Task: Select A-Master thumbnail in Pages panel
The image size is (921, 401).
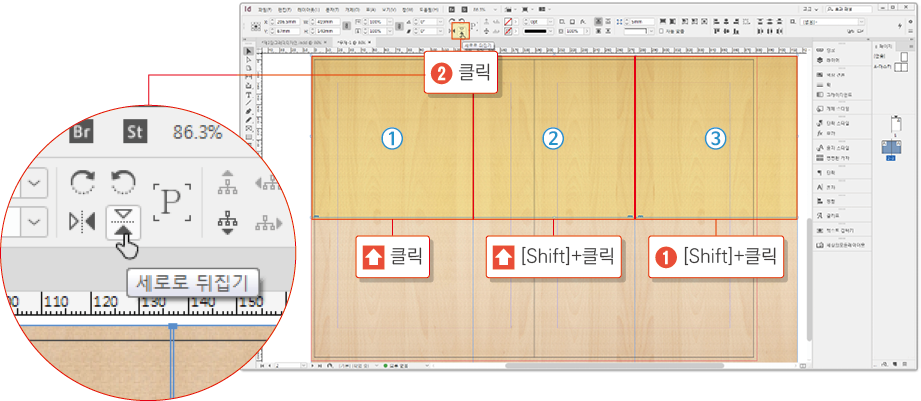Action: coord(901,68)
